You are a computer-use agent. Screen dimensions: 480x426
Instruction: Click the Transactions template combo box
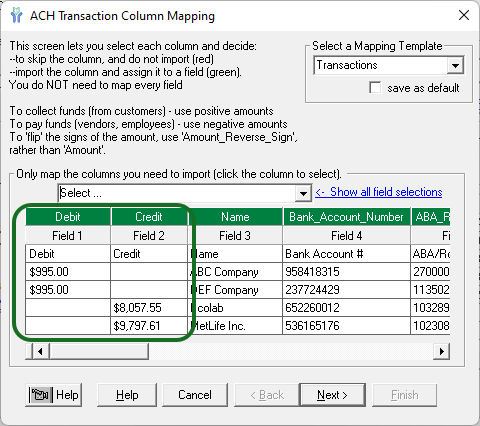[388, 65]
